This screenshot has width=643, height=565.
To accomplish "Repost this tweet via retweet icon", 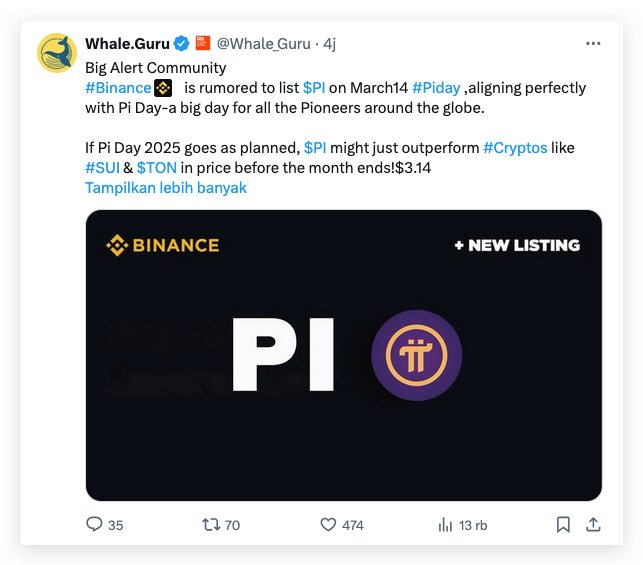I will pos(212,524).
